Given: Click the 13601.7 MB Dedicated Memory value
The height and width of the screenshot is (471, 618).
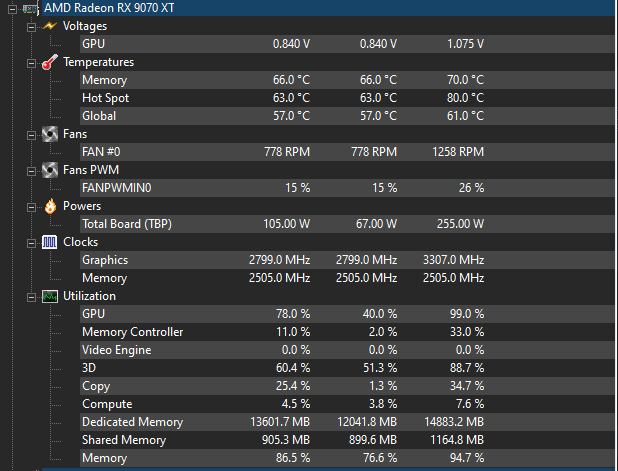Looking at the screenshot, I should [280, 422].
